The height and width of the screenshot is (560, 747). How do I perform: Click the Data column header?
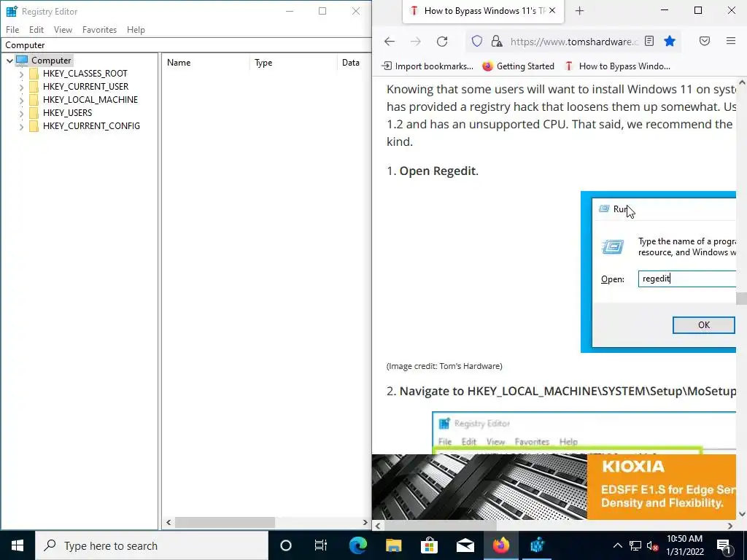(x=354, y=63)
